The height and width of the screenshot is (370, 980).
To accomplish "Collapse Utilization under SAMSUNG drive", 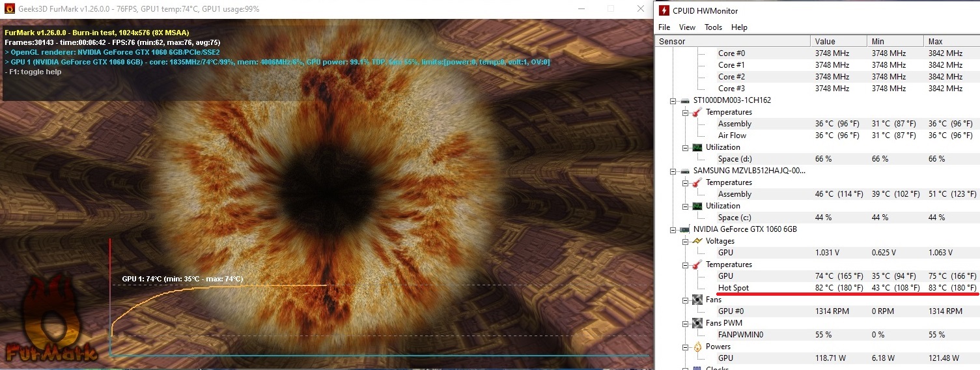I will click(686, 206).
